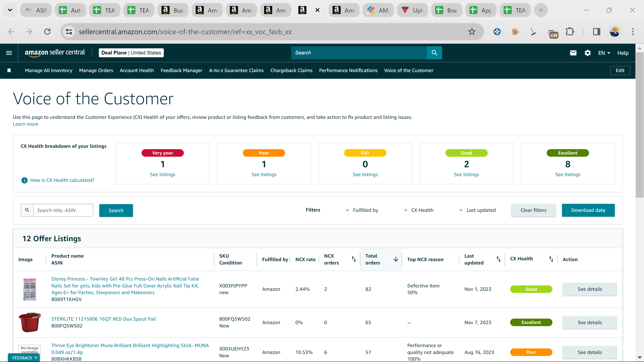644x362 pixels.
Task: See listings under Fair
Action: pyautogui.click(x=365, y=174)
